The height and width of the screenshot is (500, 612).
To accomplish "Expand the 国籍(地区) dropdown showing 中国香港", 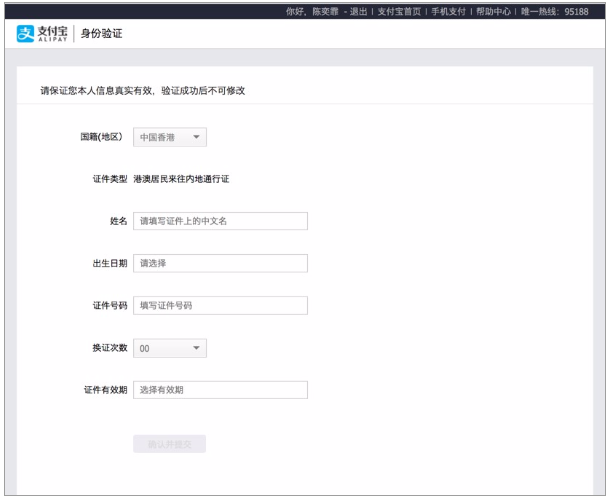I will (x=169, y=137).
